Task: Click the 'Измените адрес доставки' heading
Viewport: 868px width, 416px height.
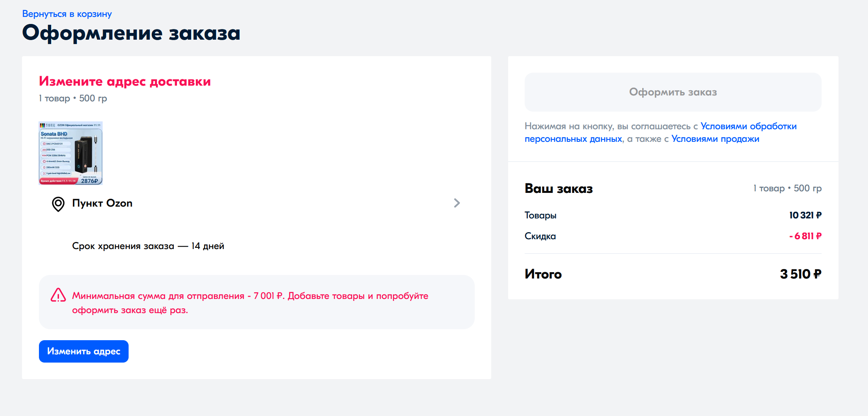Action: (x=125, y=81)
